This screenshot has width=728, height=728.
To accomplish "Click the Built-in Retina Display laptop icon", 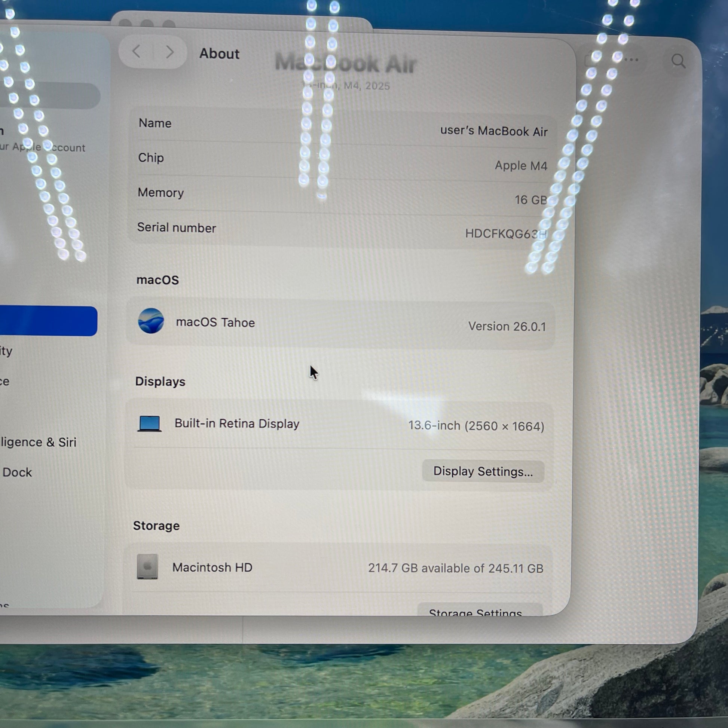I will point(150,423).
